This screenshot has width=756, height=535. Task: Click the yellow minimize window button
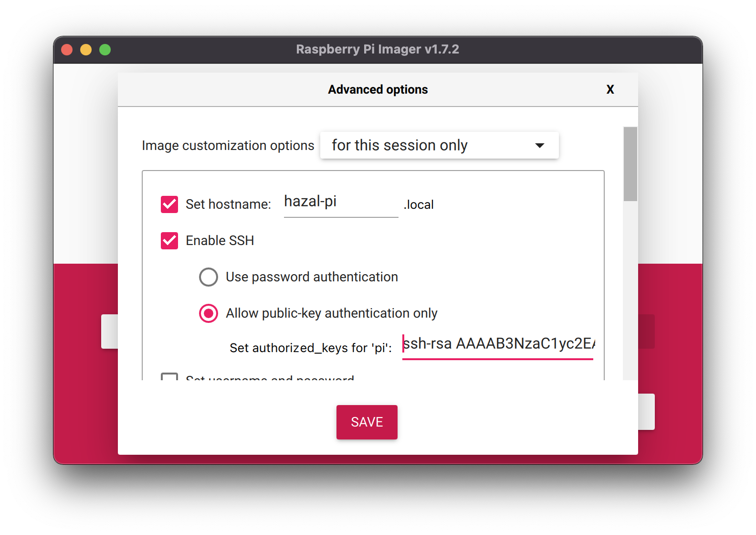pyautogui.click(x=86, y=50)
